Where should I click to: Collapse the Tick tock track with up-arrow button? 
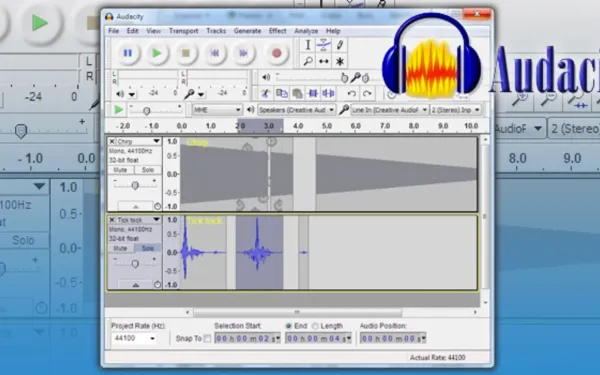(x=135, y=285)
